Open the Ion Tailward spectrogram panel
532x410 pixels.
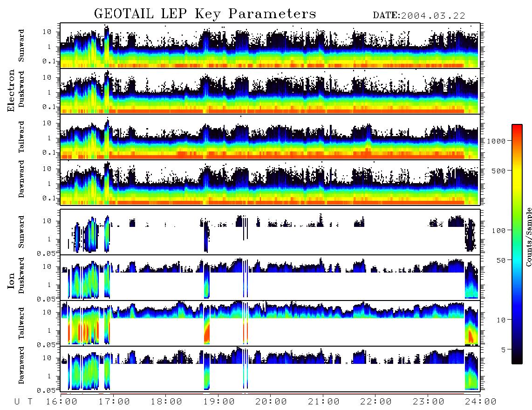coord(270,323)
